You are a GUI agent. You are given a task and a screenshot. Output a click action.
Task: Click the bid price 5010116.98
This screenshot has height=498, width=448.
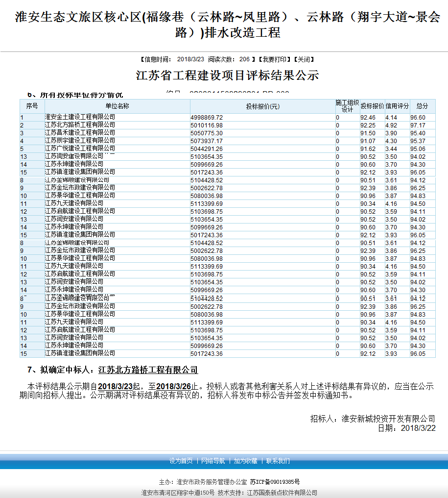click(207, 125)
